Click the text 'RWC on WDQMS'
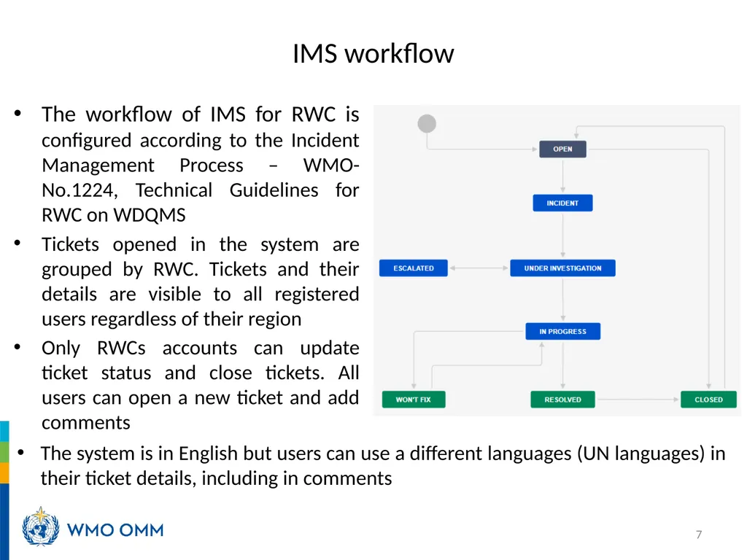Screen dimensions: 747x560 [x=113, y=215]
